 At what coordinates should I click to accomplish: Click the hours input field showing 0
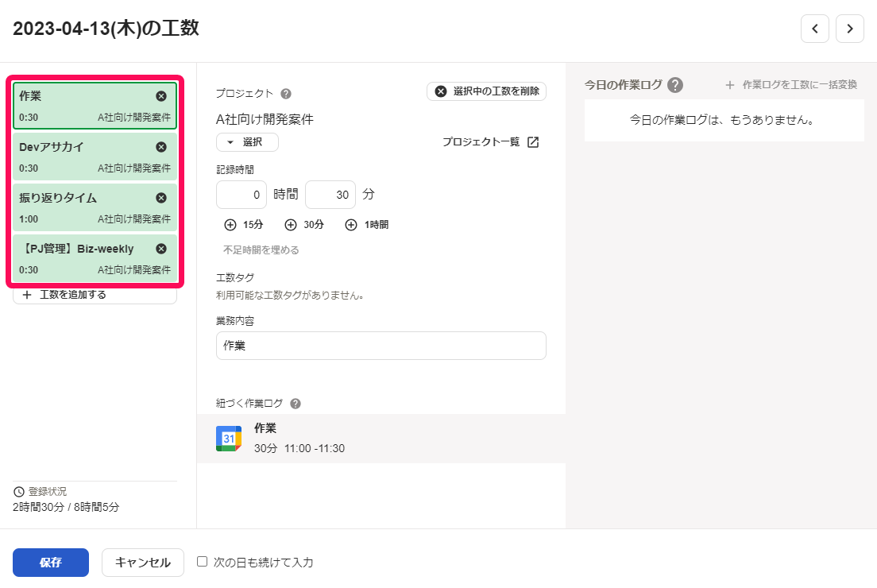[x=241, y=195]
